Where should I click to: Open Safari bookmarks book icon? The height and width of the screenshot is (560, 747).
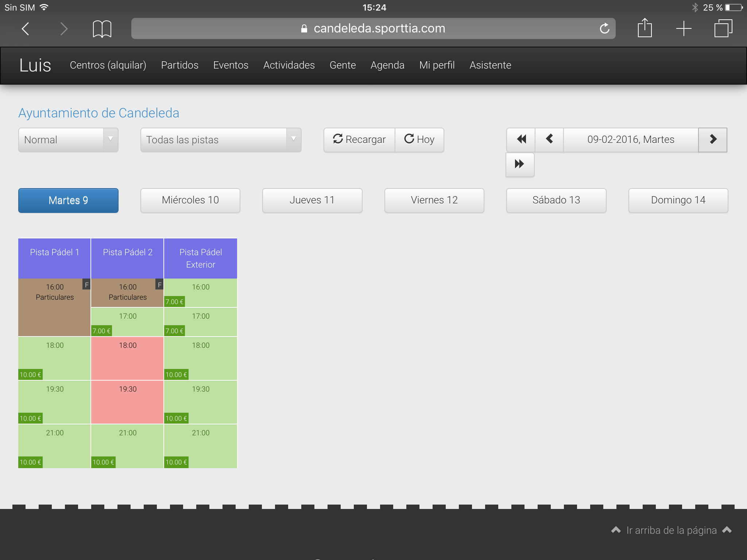102,28
